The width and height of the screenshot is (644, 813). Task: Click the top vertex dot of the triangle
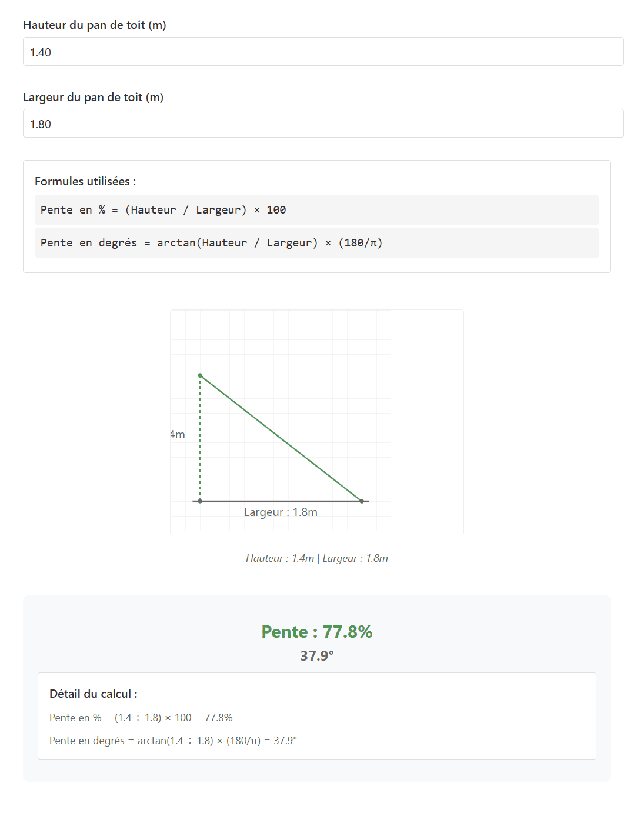click(200, 375)
